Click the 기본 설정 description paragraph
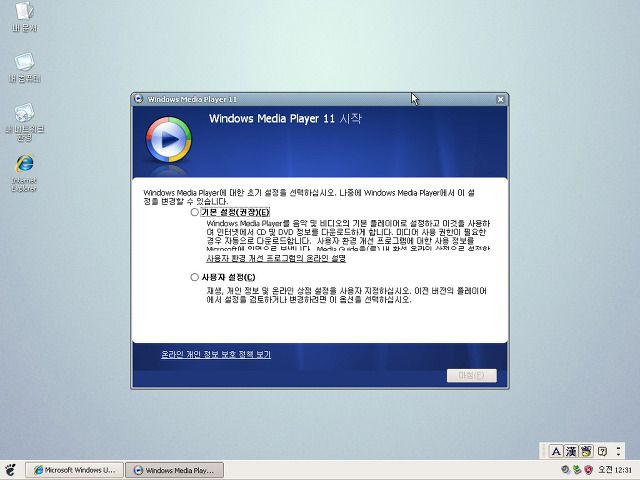640x480 pixels. click(x=348, y=236)
